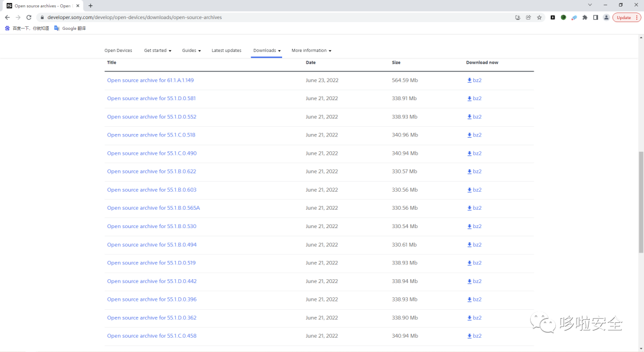Click the Baidu bookmark in bookmarks bar

tap(27, 29)
